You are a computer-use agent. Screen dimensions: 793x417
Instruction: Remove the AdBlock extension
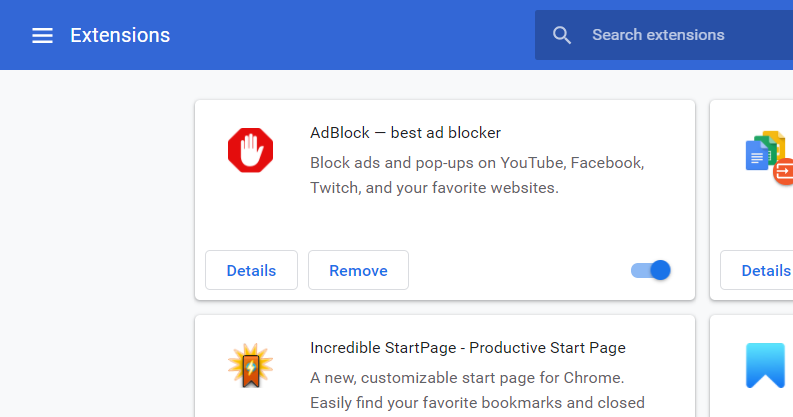coord(359,270)
